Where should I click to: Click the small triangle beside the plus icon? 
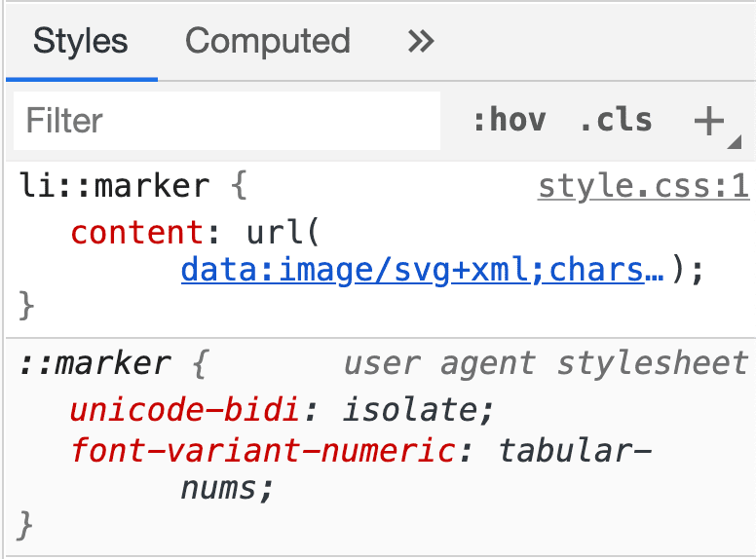[x=734, y=142]
